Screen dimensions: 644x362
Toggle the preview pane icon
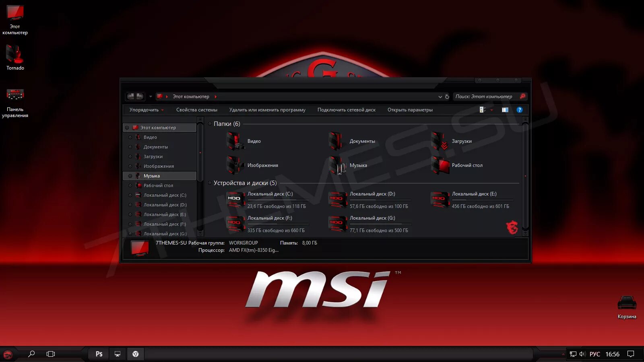[x=505, y=110]
